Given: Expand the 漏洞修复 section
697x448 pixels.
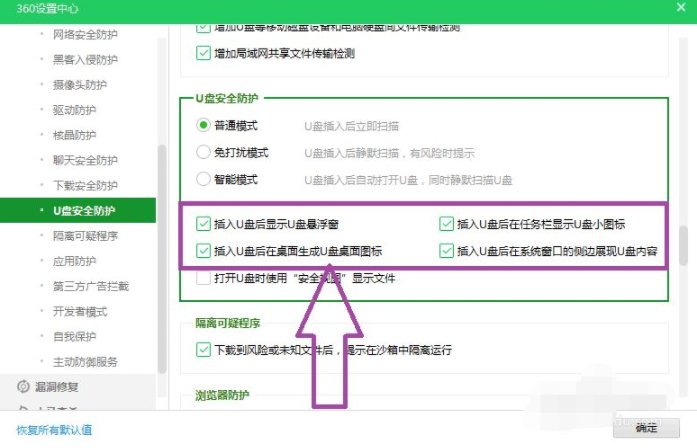Looking at the screenshot, I should pyautogui.click(x=59, y=386).
